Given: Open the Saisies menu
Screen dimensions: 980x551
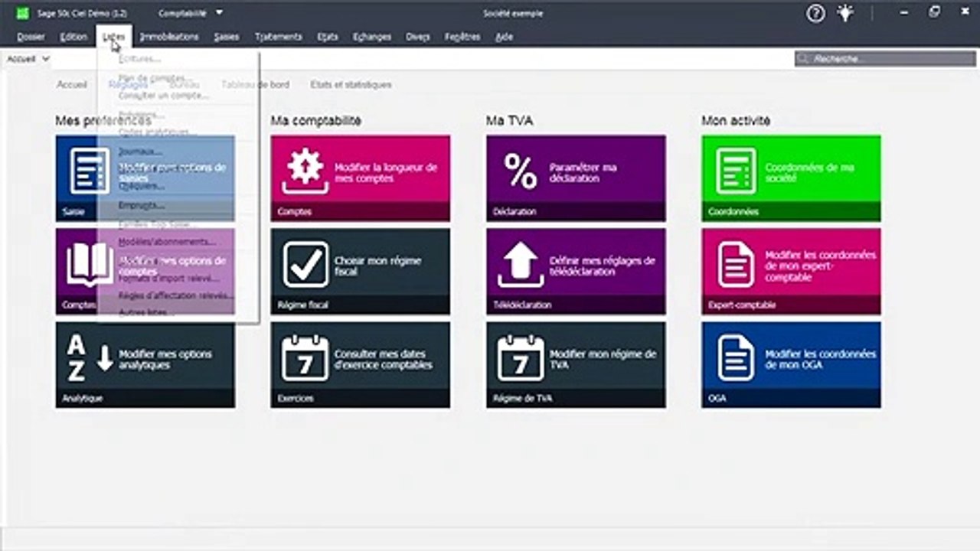Looking at the screenshot, I should (x=227, y=37).
